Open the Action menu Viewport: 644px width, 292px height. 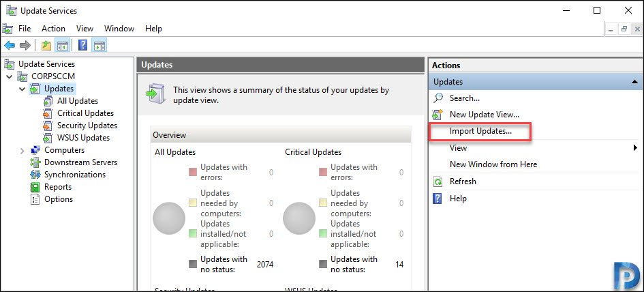point(53,29)
